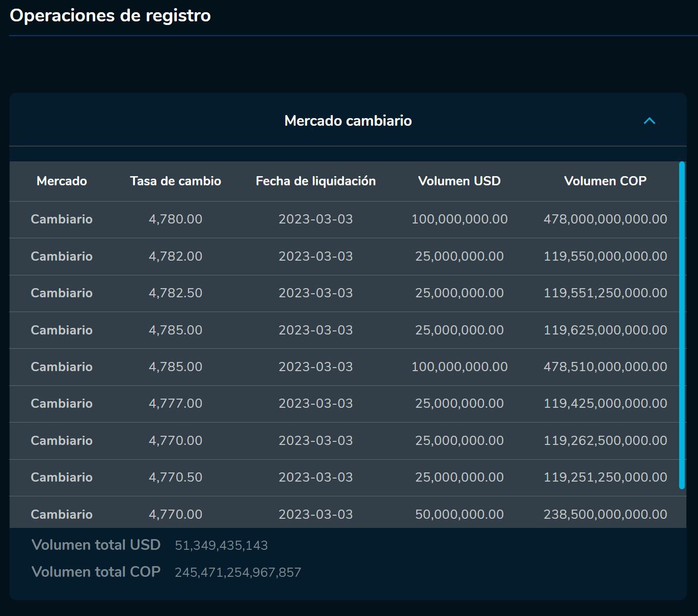Select the first row with rate 4,785.00
This screenshot has width=698, height=616.
tap(346, 330)
